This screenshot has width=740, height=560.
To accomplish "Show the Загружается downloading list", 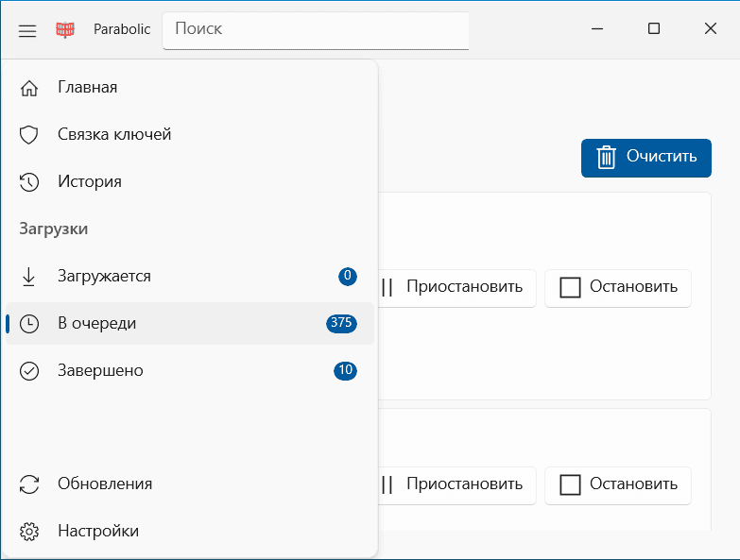I will 104,277.
